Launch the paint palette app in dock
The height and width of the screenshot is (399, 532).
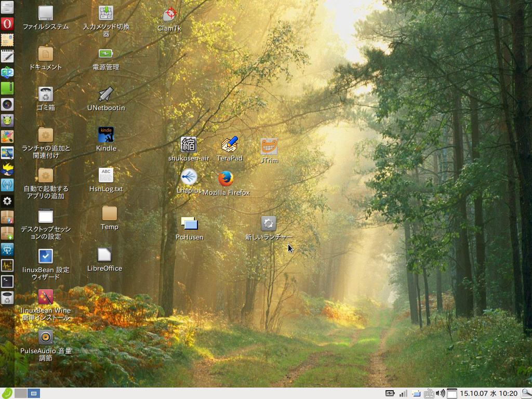tap(7, 137)
